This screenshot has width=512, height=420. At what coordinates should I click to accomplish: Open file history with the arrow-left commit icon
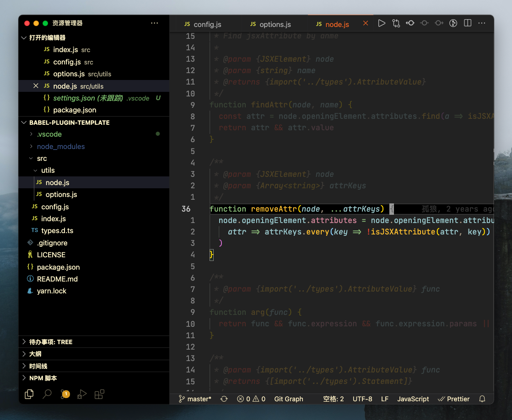pos(410,23)
